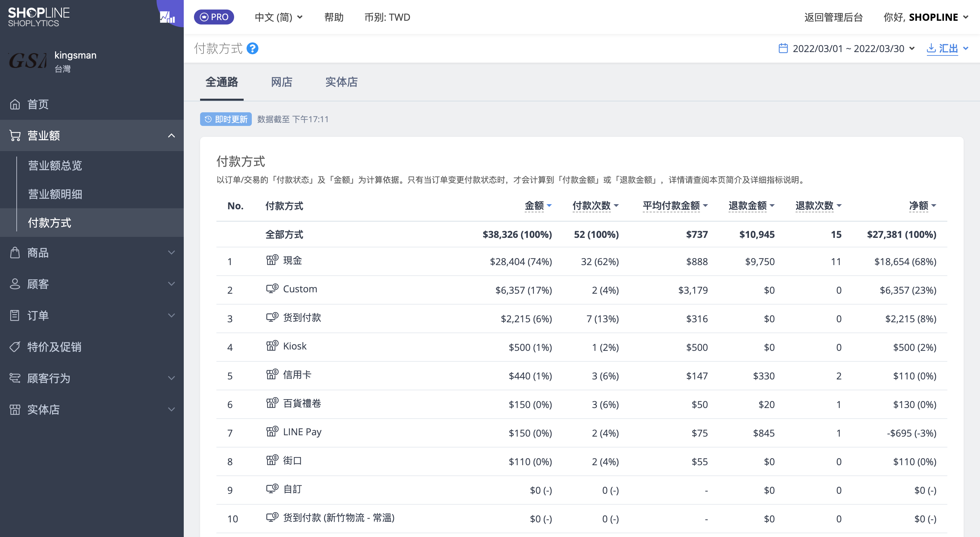This screenshot has height=537, width=980.
Task: Click the payment icon next to Custom
Action: [x=272, y=289]
